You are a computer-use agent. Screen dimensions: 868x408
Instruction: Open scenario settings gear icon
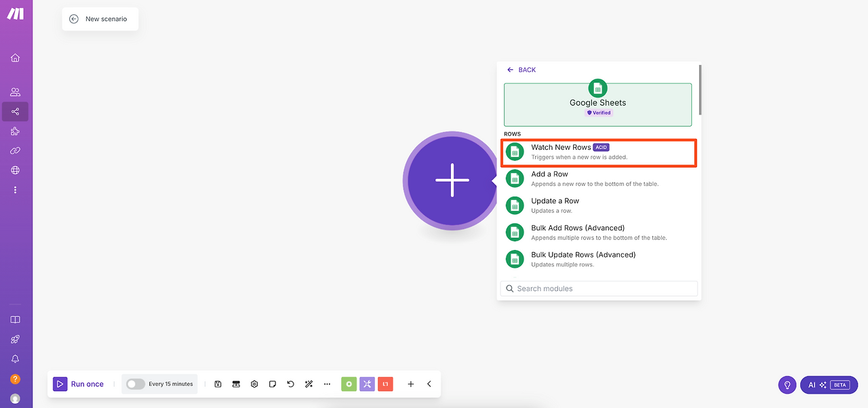coord(254,384)
